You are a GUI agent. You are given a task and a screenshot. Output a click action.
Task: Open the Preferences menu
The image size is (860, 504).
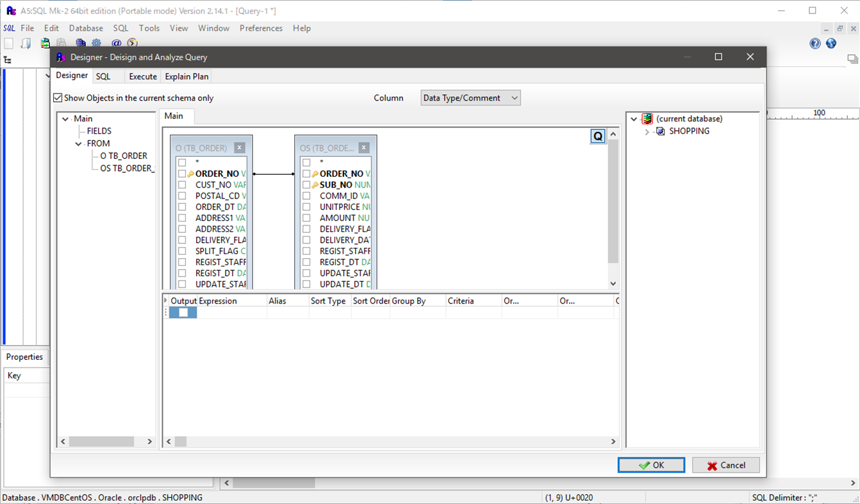260,28
